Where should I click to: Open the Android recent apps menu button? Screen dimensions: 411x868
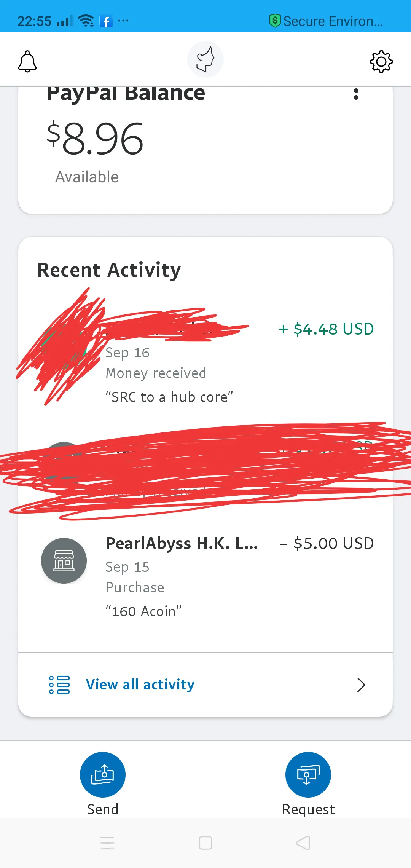click(x=107, y=843)
